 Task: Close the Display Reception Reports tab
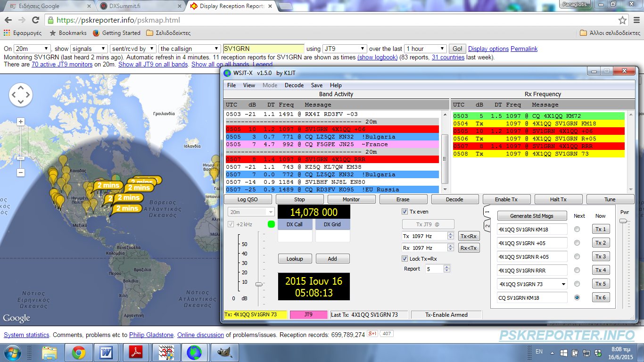[270, 6]
